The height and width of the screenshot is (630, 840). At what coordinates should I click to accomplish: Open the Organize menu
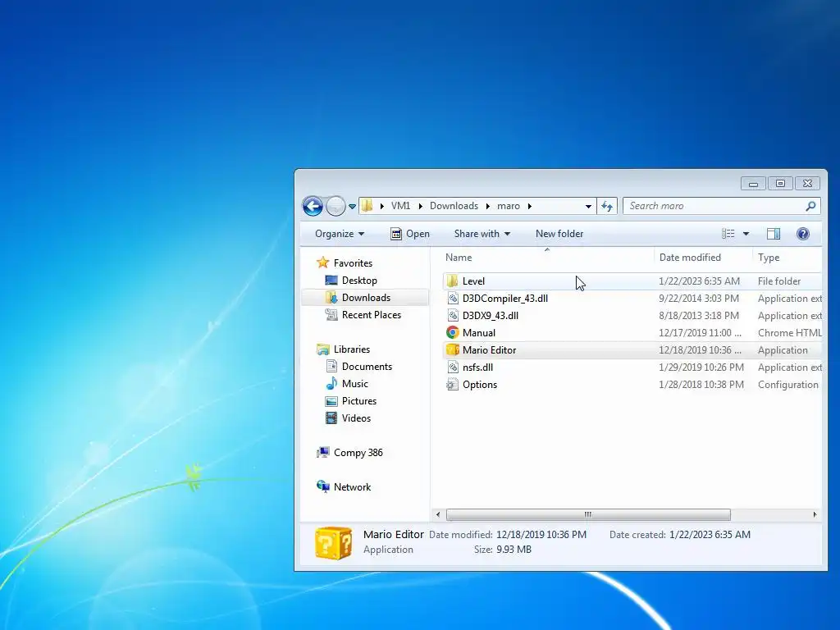coord(340,234)
